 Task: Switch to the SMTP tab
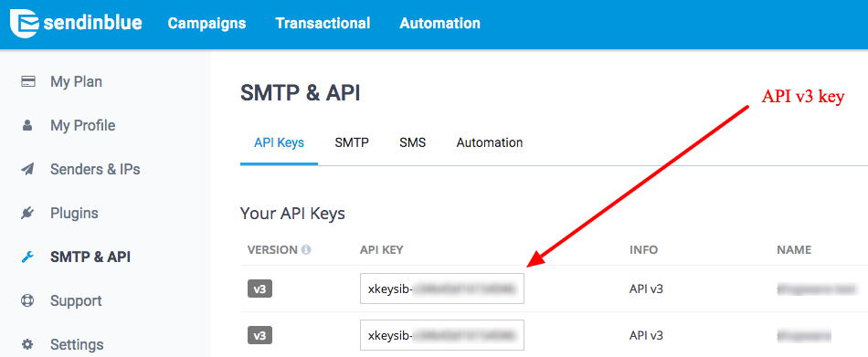(352, 142)
